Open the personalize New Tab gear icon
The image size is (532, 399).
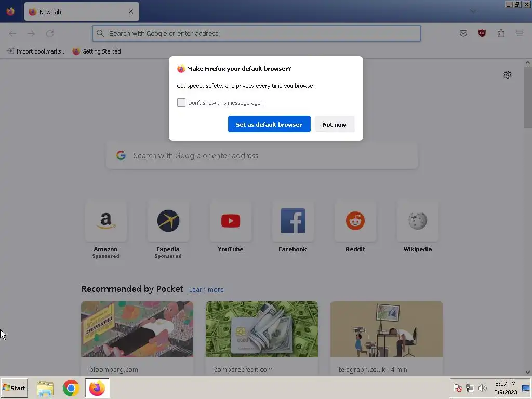click(507, 75)
